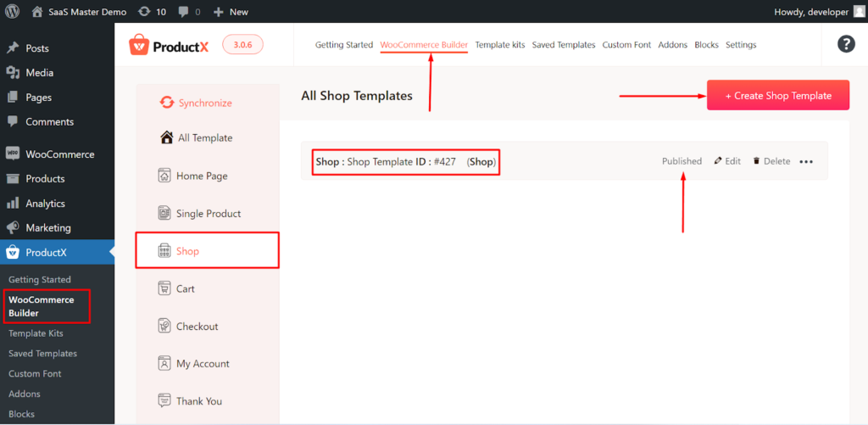Screen dimensions: 868x425
Task: Click the WooCommerce icon in sidebar
Action: coord(13,154)
